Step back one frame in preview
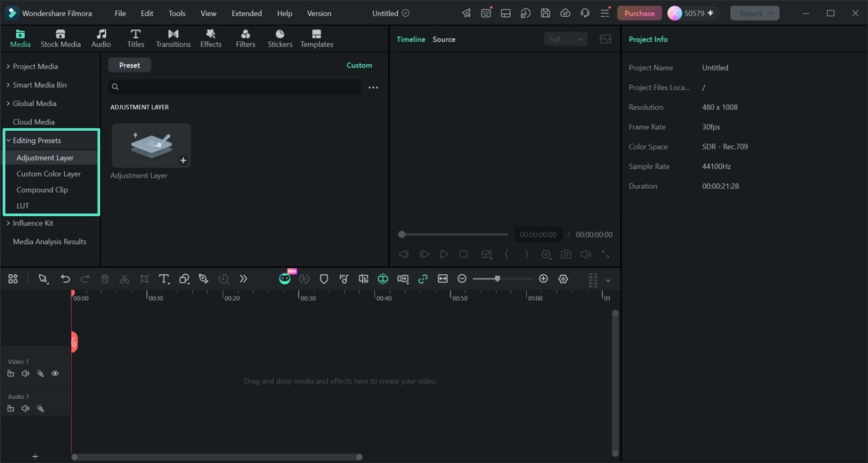 pos(403,254)
